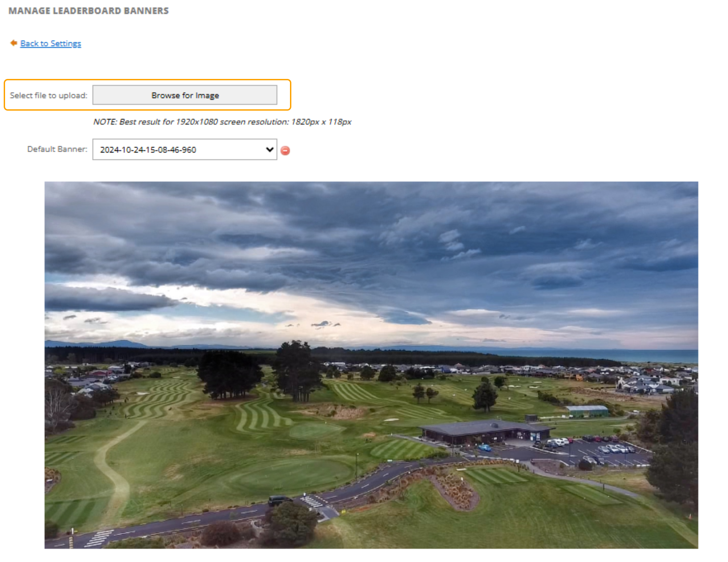Select the golf course banner preview image
Screen dimensions: 728x562
pos(371,365)
